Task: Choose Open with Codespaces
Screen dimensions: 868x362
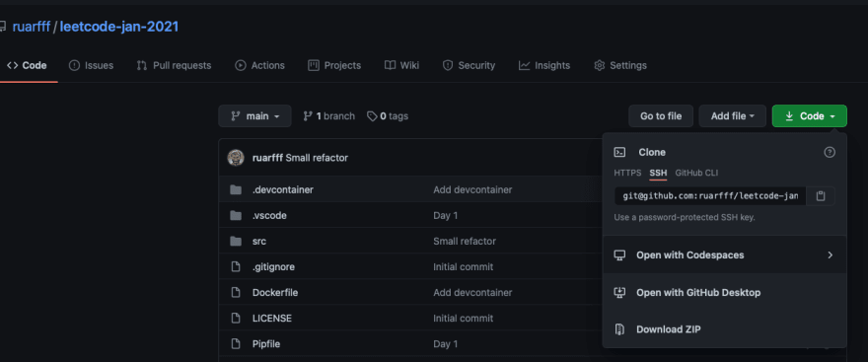Action: 724,255
